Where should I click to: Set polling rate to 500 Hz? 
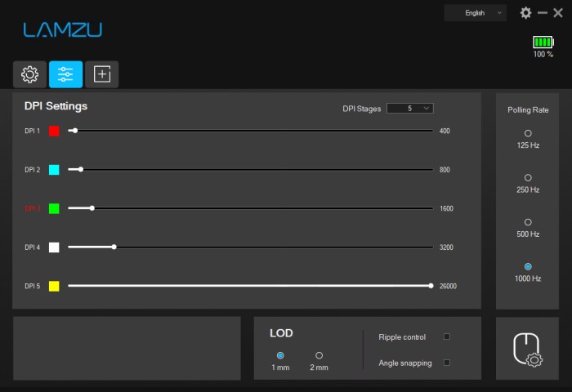pos(528,222)
